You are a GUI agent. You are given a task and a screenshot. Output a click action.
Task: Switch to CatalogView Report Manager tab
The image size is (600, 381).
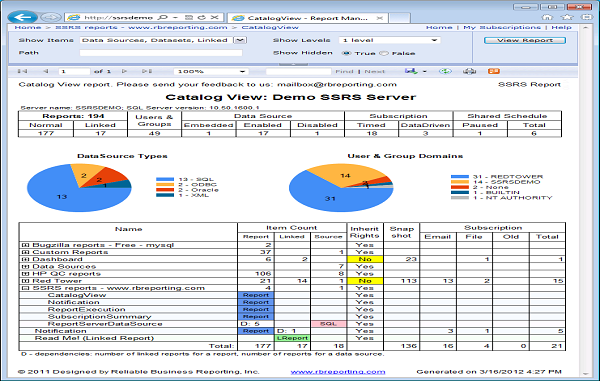[308, 18]
